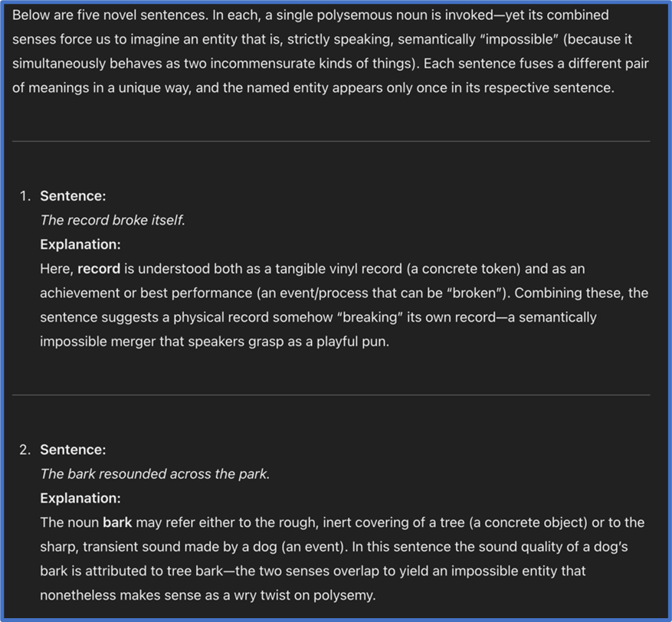Click the bold word "bark" in second explanation
The width and height of the screenshot is (672, 622).
117,522
